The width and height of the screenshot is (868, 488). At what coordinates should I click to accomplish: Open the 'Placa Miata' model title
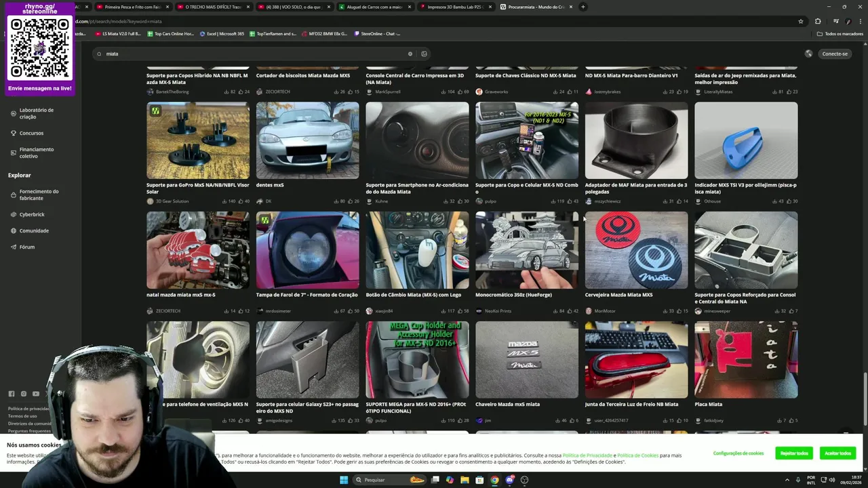(x=708, y=405)
